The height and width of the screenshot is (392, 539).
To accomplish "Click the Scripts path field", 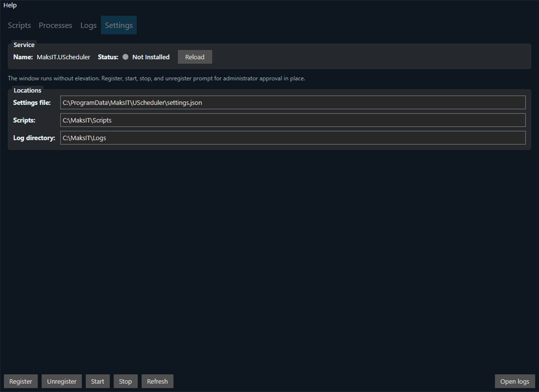I will [x=293, y=120].
